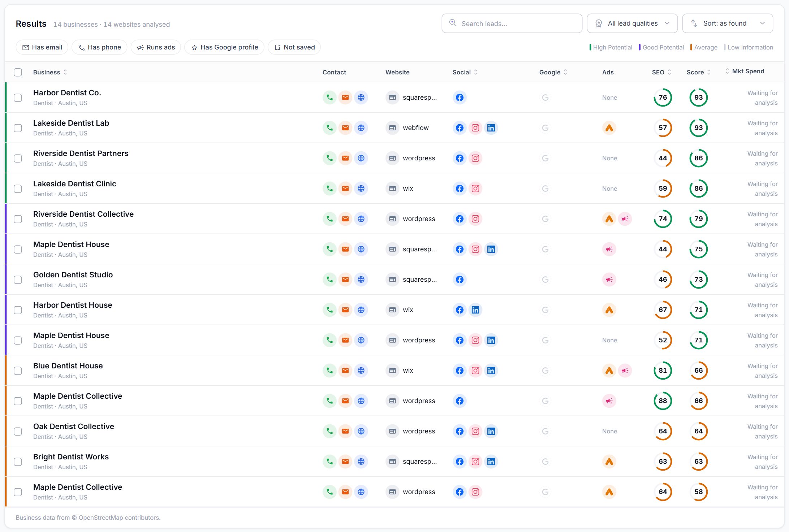Click the SEO score ring 76 for Harbor Dentist Co.

(x=663, y=98)
